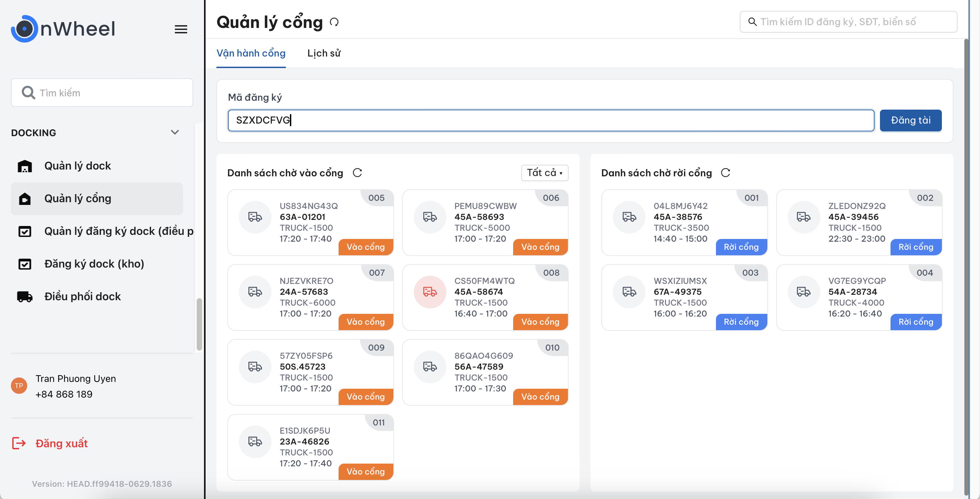
Task: Click Rời cổng for plate 45A-39456
Action: click(916, 247)
